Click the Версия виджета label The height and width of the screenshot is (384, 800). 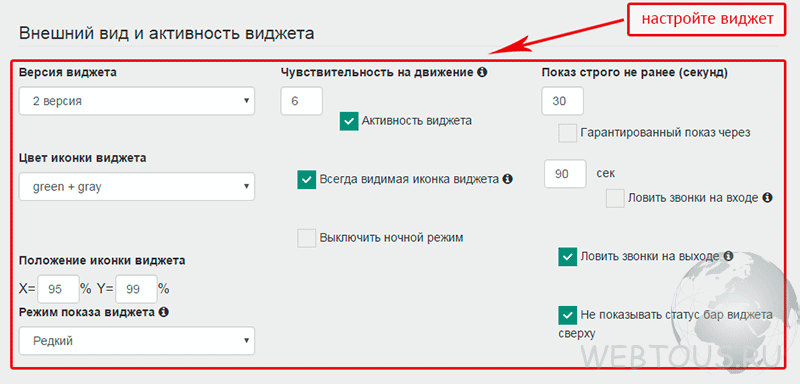(67, 72)
